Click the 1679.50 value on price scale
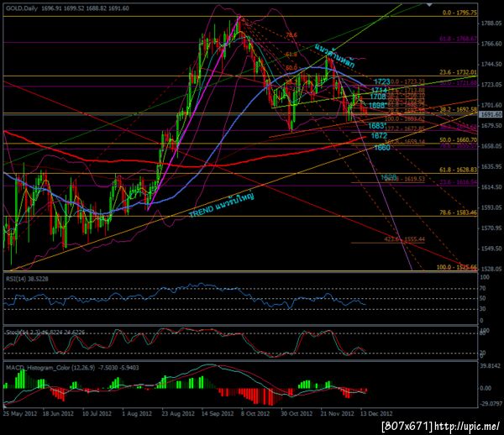This screenshot has width=504, height=435. 491,126
